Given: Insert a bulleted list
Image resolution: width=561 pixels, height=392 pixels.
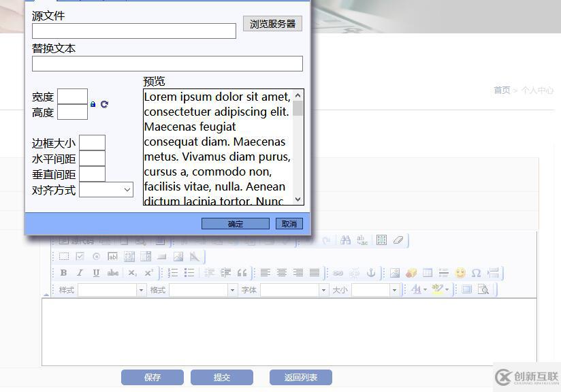Looking at the screenshot, I should click(x=189, y=273).
